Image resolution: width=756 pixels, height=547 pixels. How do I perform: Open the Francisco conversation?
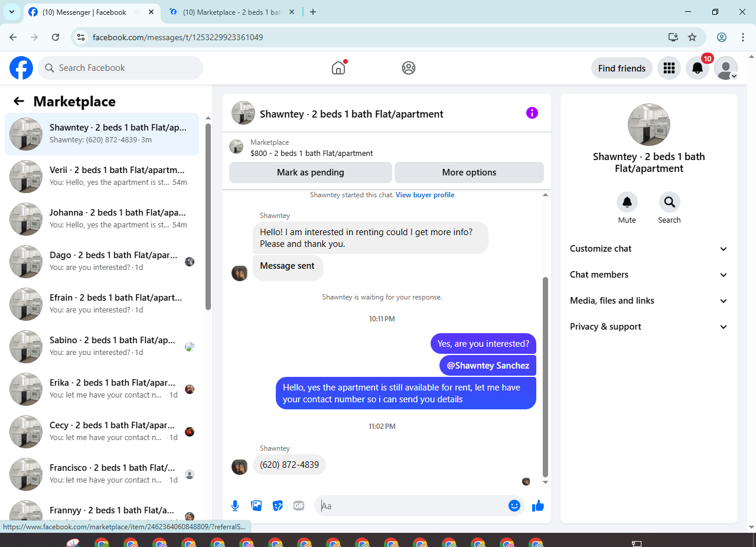pos(102,474)
